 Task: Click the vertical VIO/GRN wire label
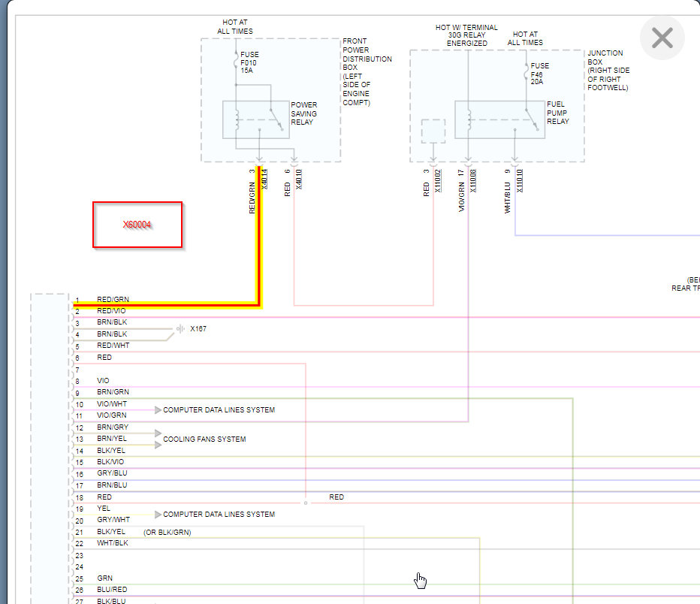tap(461, 196)
